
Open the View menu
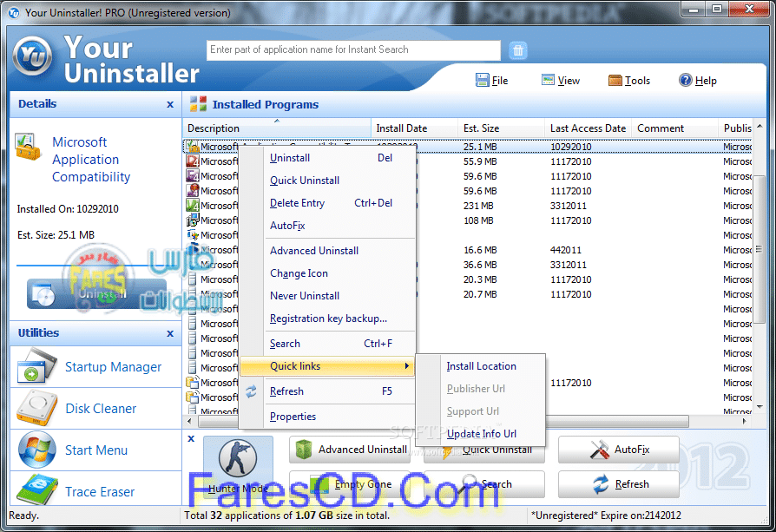[560, 80]
